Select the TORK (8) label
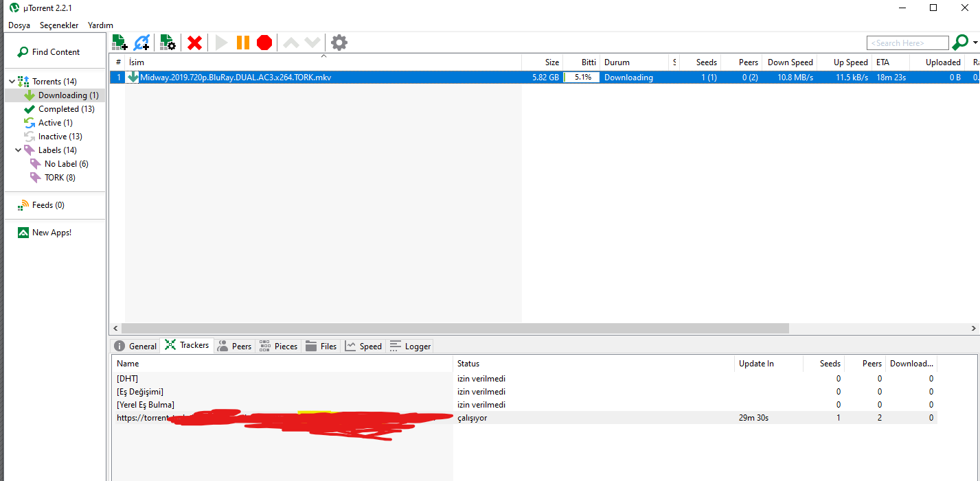Image resolution: width=980 pixels, height=481 pixels. (x=60, y=178)
